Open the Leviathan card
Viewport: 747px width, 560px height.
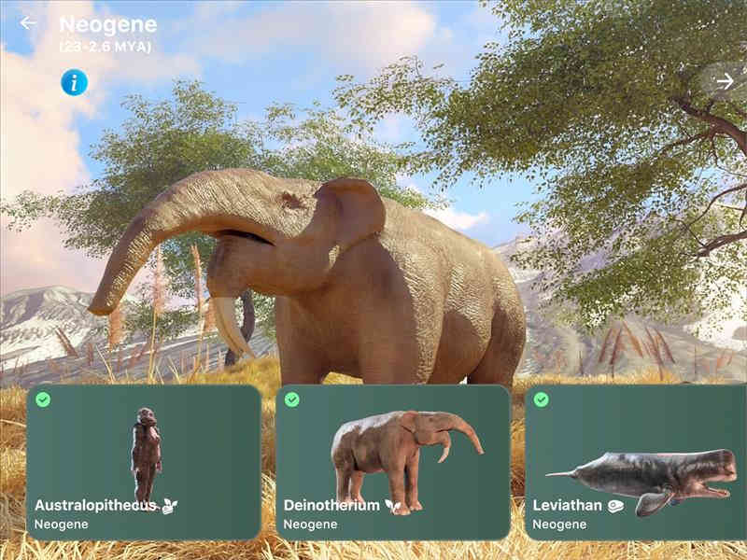coord(636,462)
